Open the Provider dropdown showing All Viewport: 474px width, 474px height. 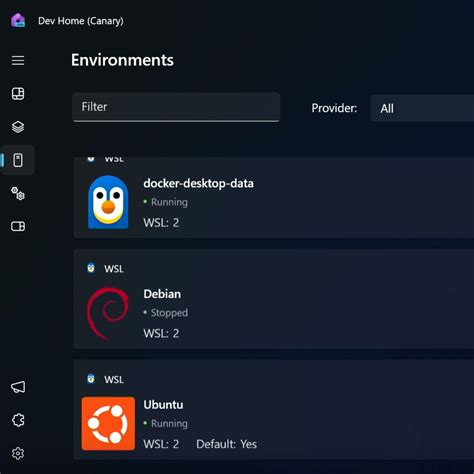tap(422, 108)
